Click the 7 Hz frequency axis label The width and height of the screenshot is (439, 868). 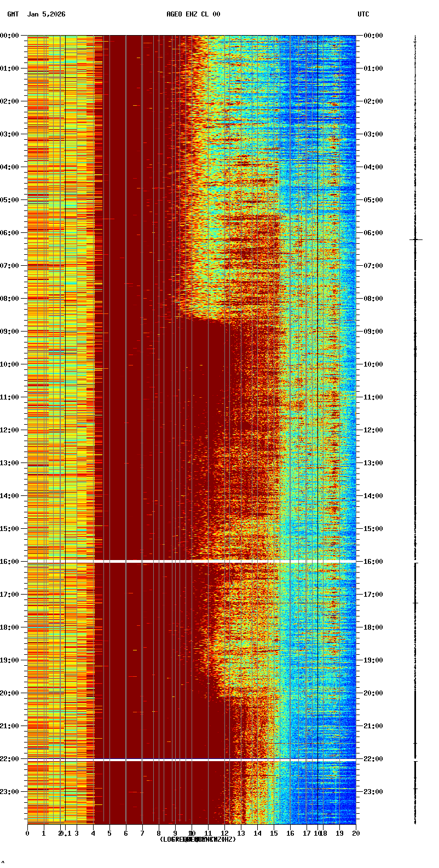[142, 833]
